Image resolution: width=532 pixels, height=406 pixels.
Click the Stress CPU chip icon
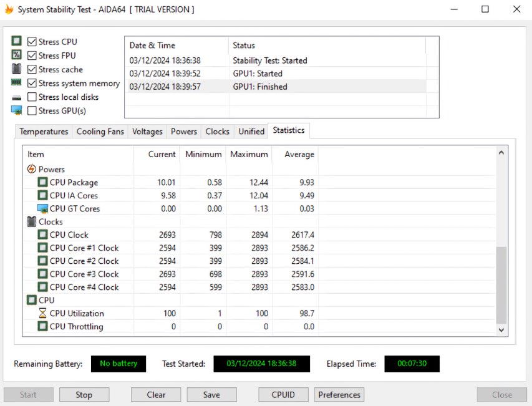pyautogui.click(x=16, y=41)
